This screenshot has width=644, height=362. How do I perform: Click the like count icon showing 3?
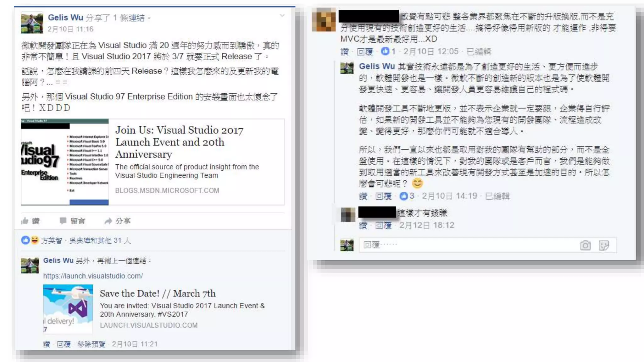pyautogui.click(x=403, y=196)
